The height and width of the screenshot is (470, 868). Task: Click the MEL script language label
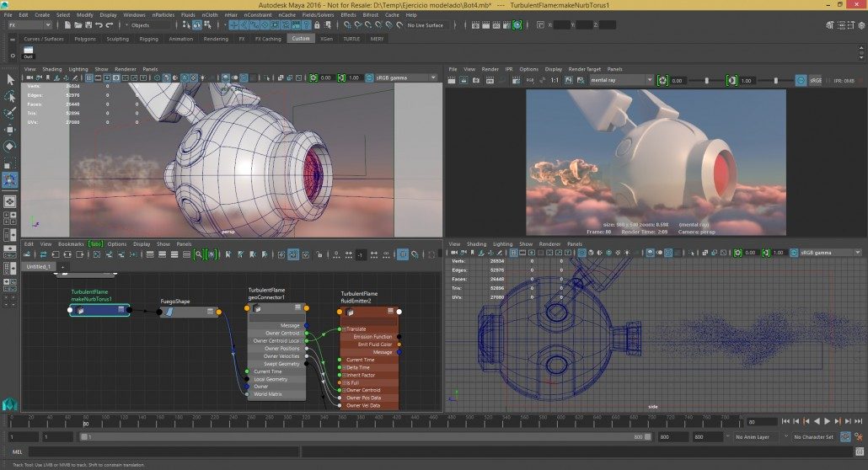pos(19,452)
